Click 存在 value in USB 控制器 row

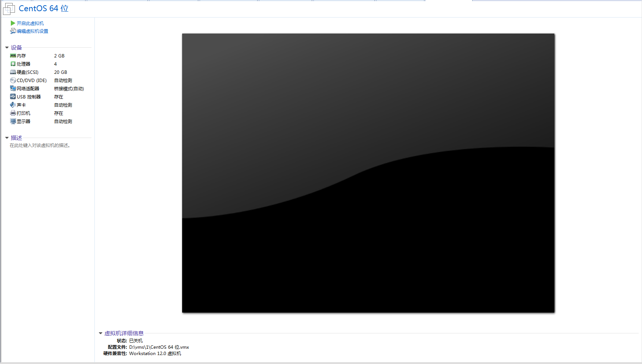[59, 97]
